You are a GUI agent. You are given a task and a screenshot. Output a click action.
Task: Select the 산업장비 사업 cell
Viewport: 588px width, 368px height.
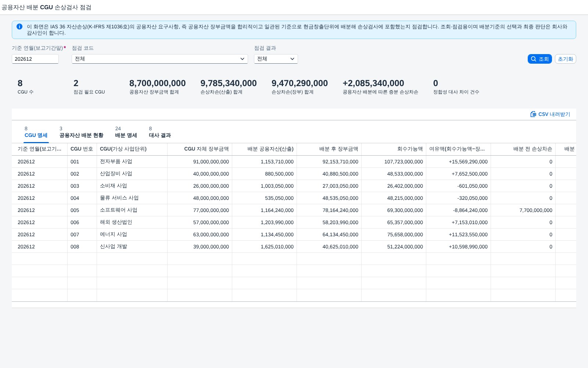132,174
